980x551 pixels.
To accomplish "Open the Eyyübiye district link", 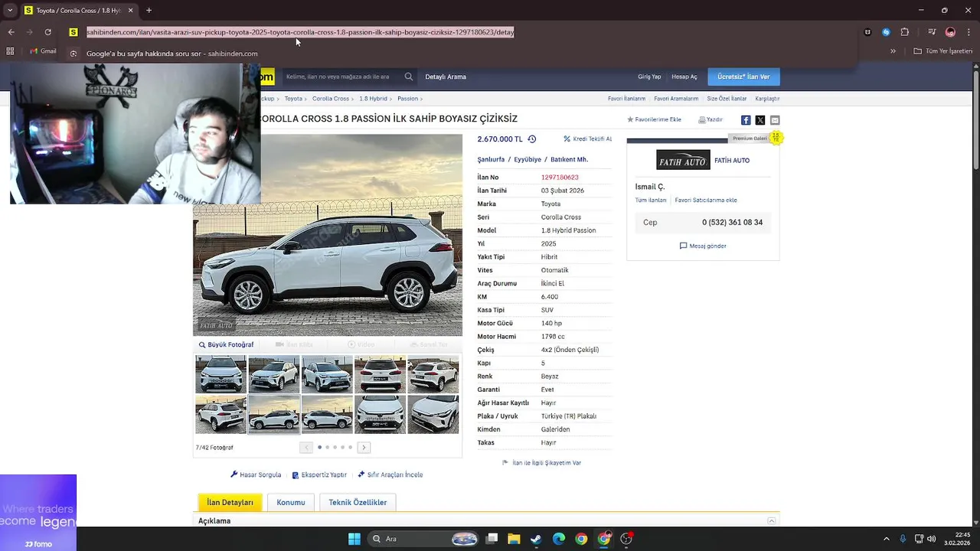I will point(528,159).
